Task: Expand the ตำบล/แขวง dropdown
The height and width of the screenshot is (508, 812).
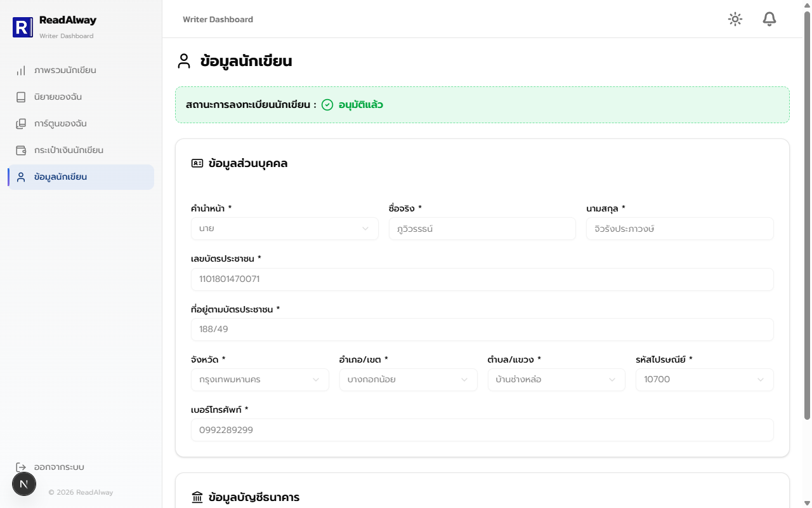Action: tap(556, 380)
